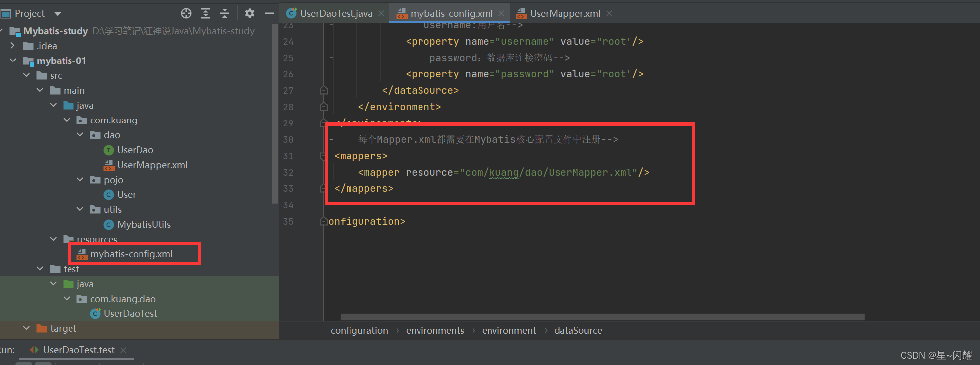Open the Project panel settings gear
Screen dimensions: 980x365
coord(250,13)
